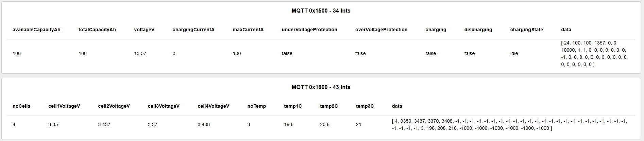Click the cell4VoltageV value 3.408
The width and height of the screenshot is (644, 141).
click(203, 124)
